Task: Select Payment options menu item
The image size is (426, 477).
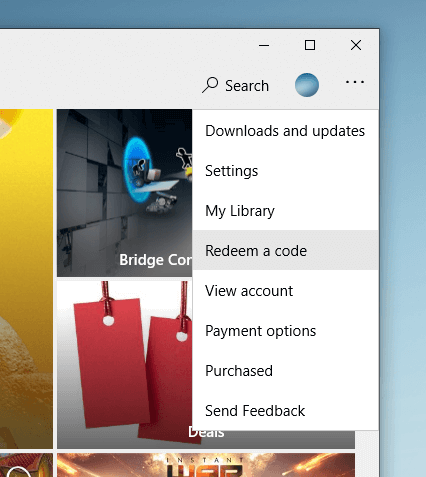Action: [285, 331]
